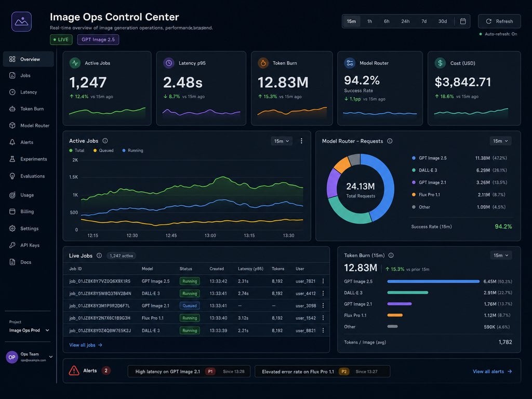
Task: Click the Token Burn flame icon
Action: pyautogui.click(x=263, y=63)
